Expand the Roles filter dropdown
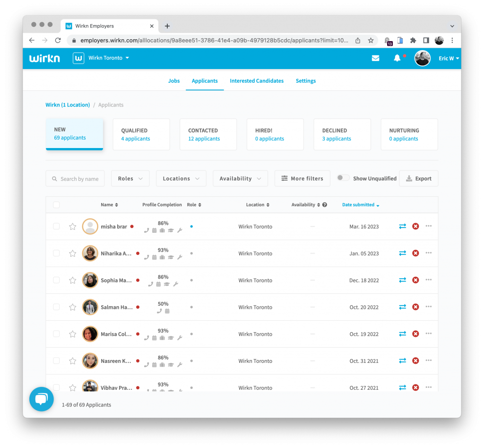 (x=130, y=178)
